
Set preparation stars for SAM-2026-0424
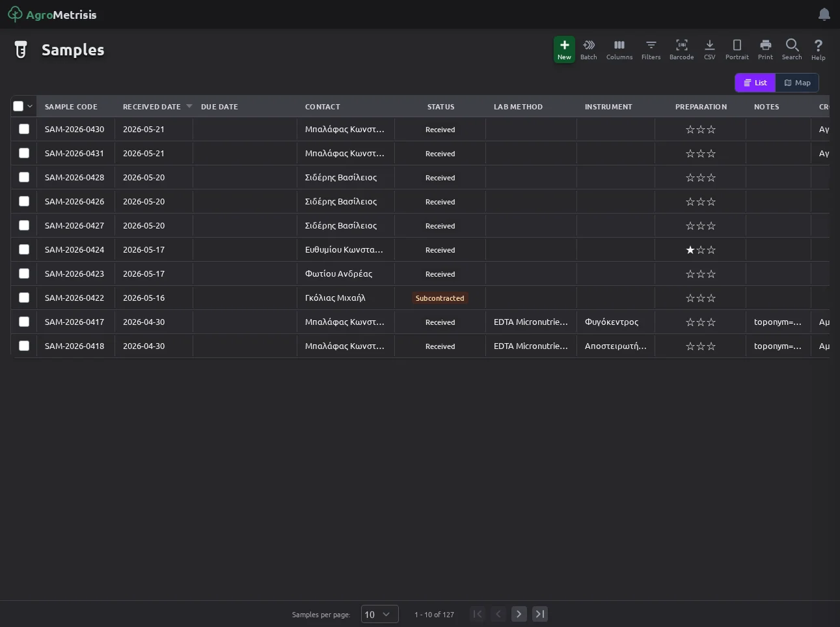701,250
